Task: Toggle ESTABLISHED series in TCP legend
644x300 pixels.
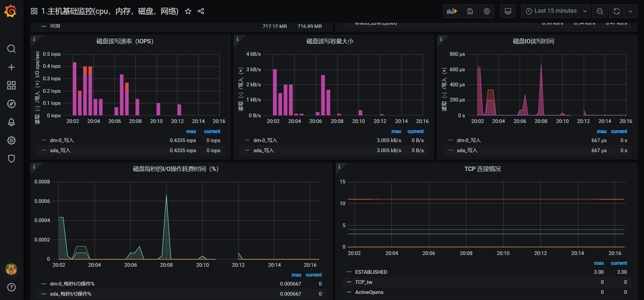Action: click(x=371, y=272)
